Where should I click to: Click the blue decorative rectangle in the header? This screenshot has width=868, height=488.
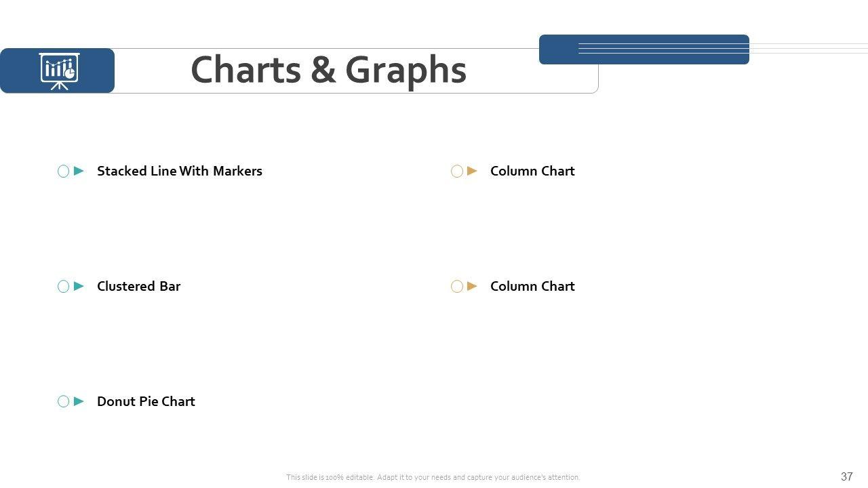click(x=644, y=49)
